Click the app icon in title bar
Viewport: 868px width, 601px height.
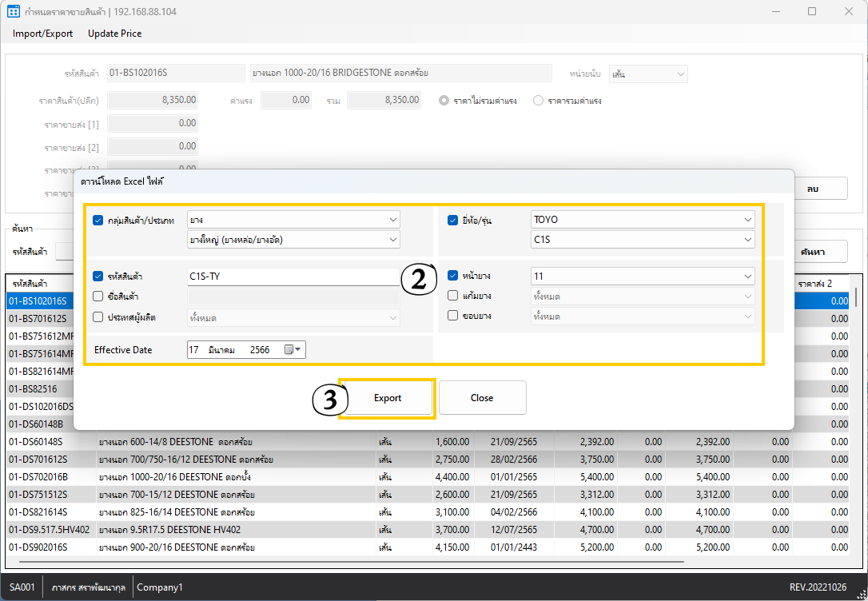[x=13, y=12]
